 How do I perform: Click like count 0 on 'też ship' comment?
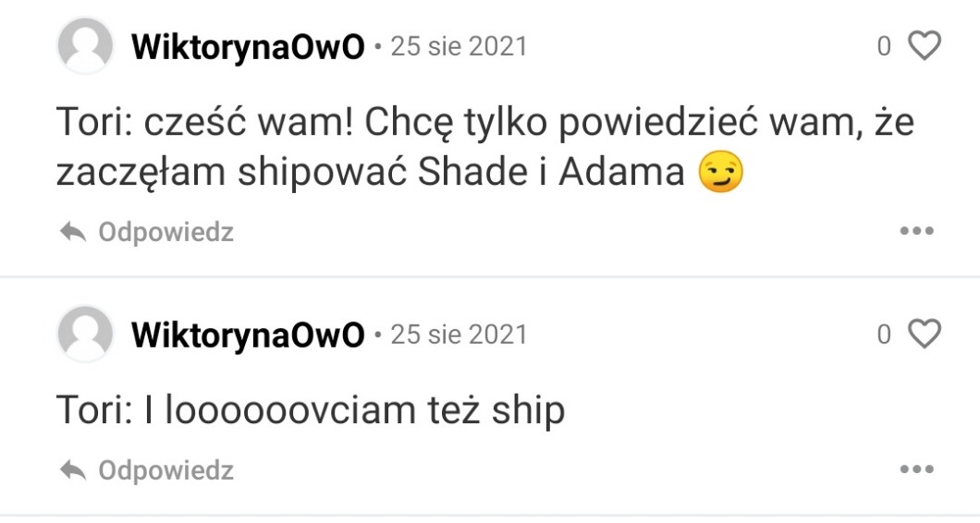pyautogui.click(x=884, y=334)
